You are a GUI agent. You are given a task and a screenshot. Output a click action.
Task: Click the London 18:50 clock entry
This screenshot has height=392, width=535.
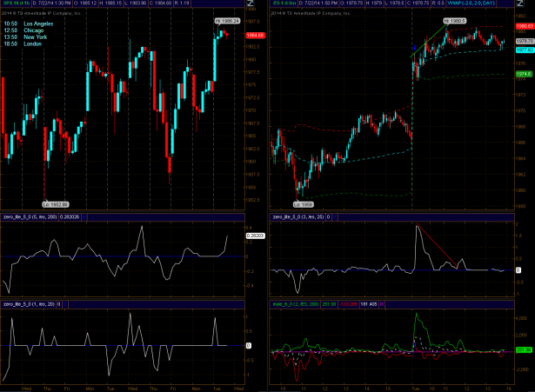click(x=27, y=48)
